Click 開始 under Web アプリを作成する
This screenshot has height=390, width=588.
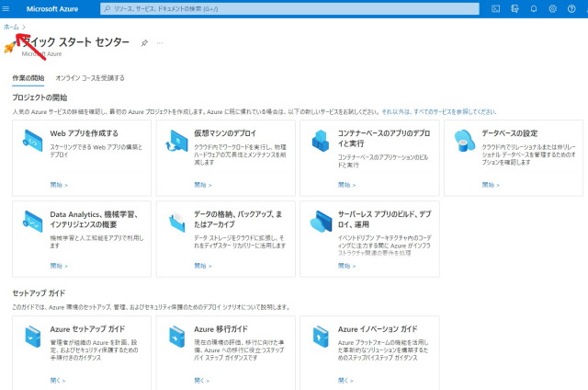pyautogui.click(x=59, y=185)
